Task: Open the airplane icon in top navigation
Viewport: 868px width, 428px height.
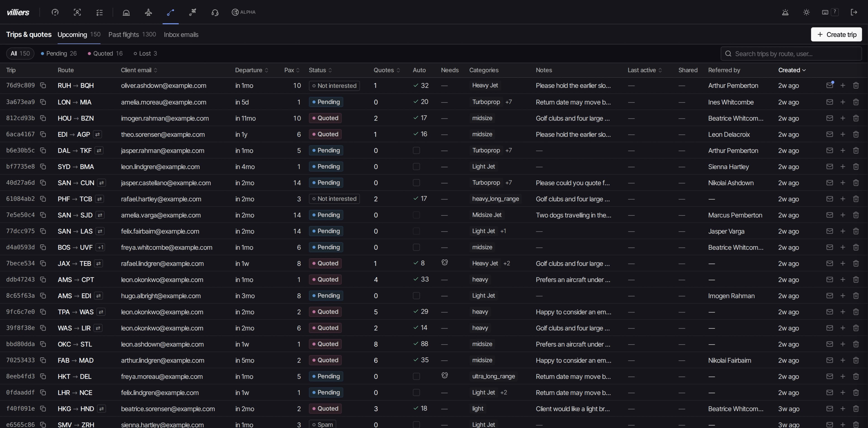Action: click(148, 12)
